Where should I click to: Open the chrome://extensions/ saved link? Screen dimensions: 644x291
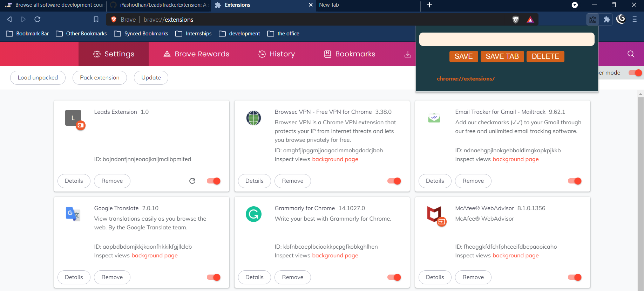pos(466,78)
